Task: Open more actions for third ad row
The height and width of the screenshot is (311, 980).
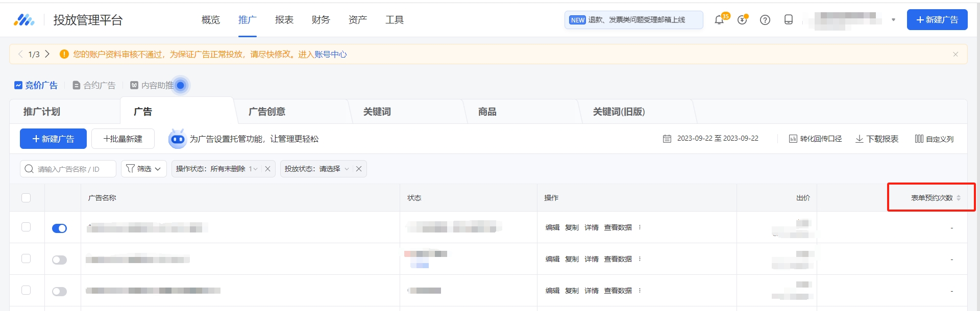Action: click(x=640, y=291)
